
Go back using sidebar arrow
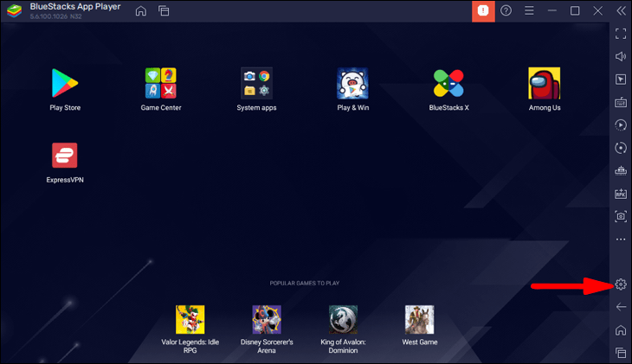(621, 307)
